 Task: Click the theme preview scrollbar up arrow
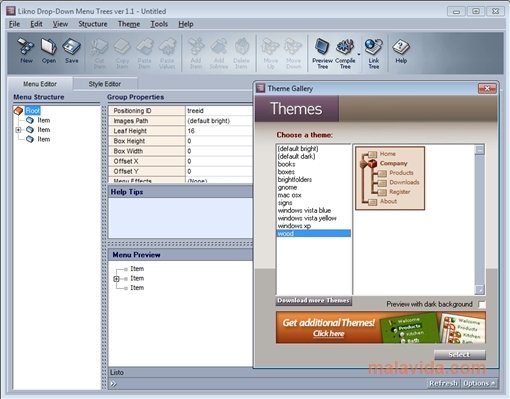point(480,150)
